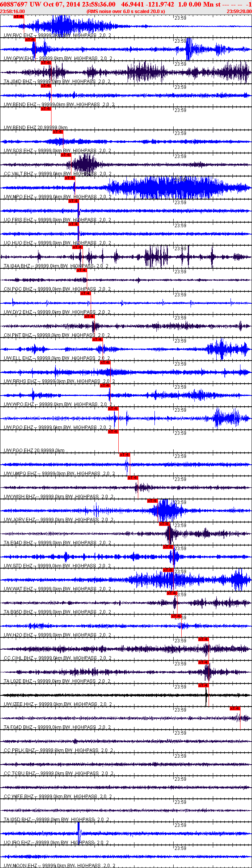
Task: Select the UW.RRHS EHZ station label
Action: (59, 381)
